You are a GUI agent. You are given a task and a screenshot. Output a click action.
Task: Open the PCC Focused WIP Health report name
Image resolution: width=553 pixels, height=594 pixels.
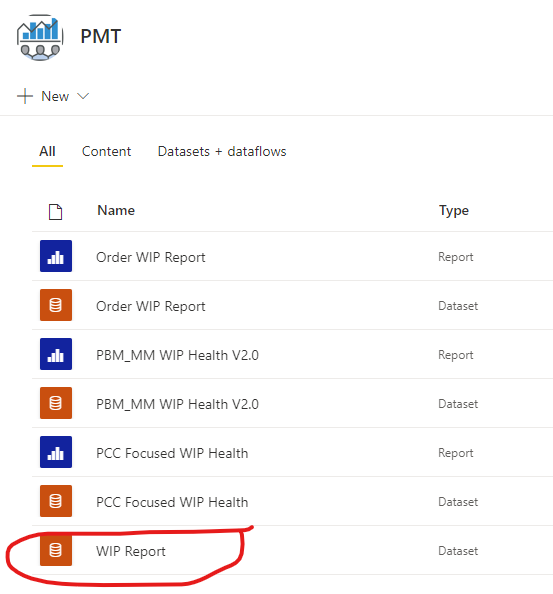coord(172,453)
